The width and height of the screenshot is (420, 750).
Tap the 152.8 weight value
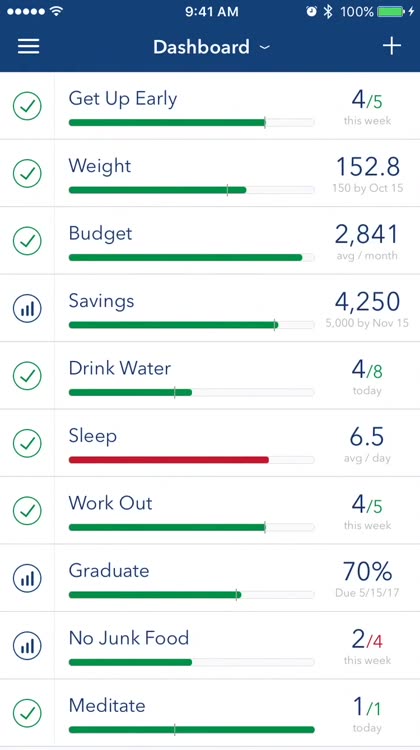(x=367, y=167)
